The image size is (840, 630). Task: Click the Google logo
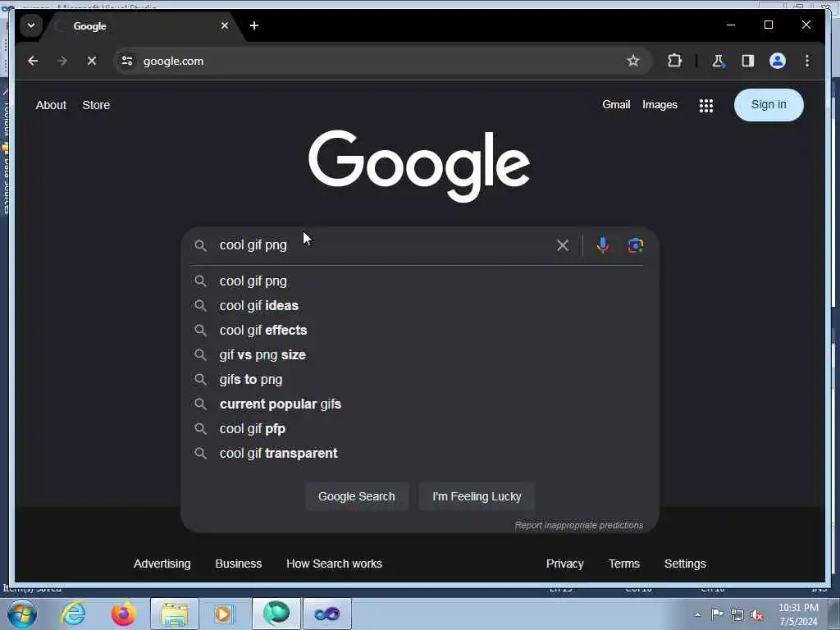pyautogui.click(x=419, y=166)
